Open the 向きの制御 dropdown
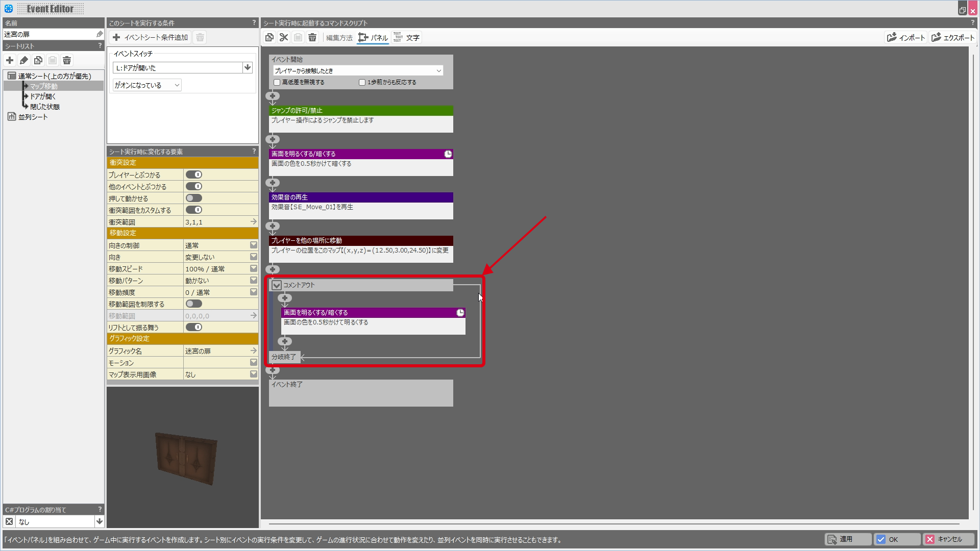This screenshot has width=980, height=551. pos(254,245)
